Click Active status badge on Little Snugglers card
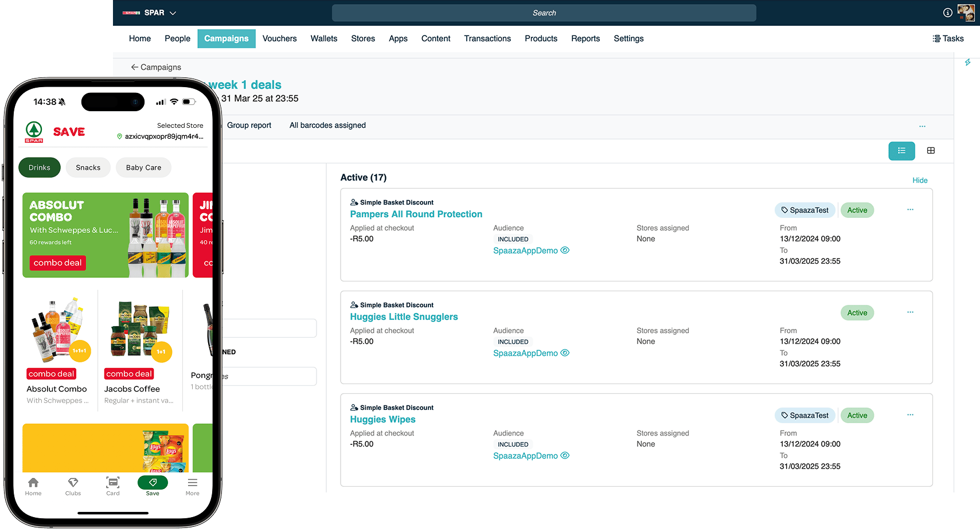The width and height of the screenshot is (980, 532). pos(857,313)
